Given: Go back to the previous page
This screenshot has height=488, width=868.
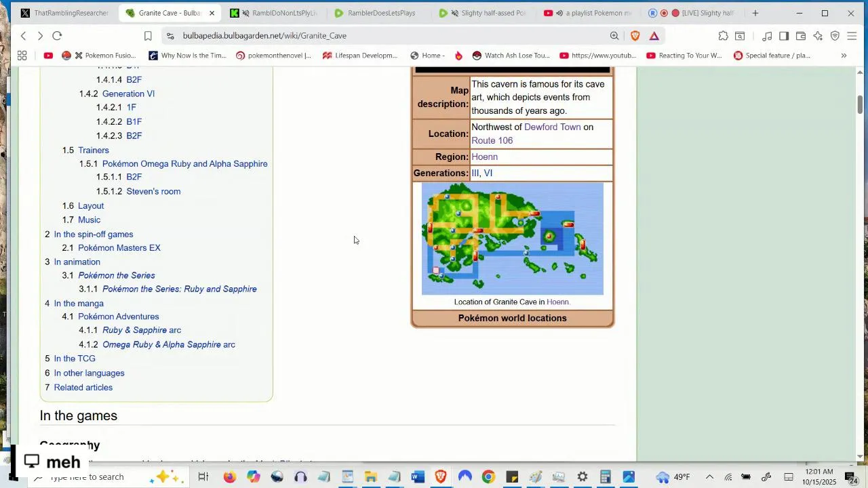Looking at the screenshot, I should [23, 36].
